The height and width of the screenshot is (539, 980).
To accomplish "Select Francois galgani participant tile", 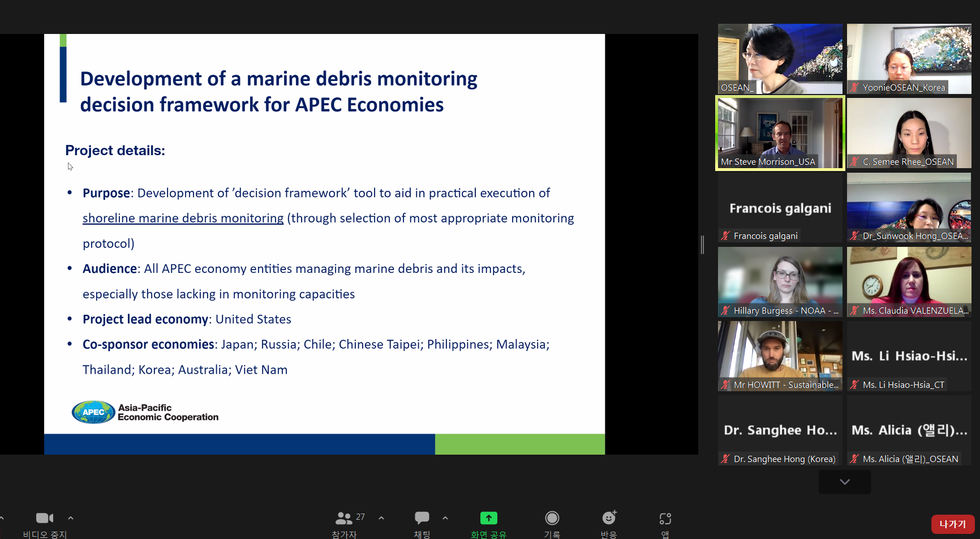I will click(x=780, y=208).
